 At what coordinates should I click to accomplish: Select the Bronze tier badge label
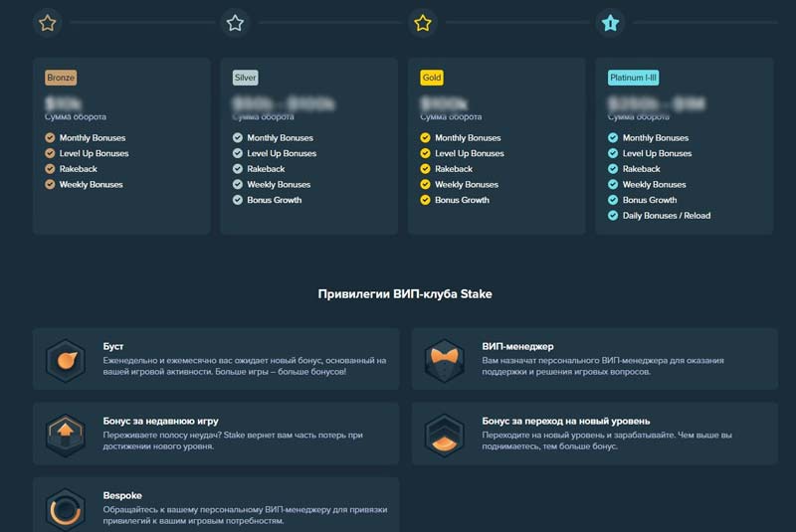point(61,78)
